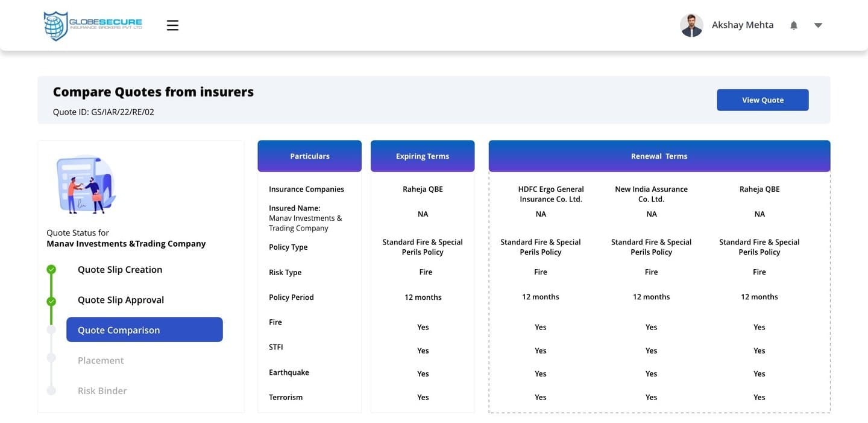The image size is (868, 423).
Task: Click the quote status illustration image
Action: (x=86, y=185)
